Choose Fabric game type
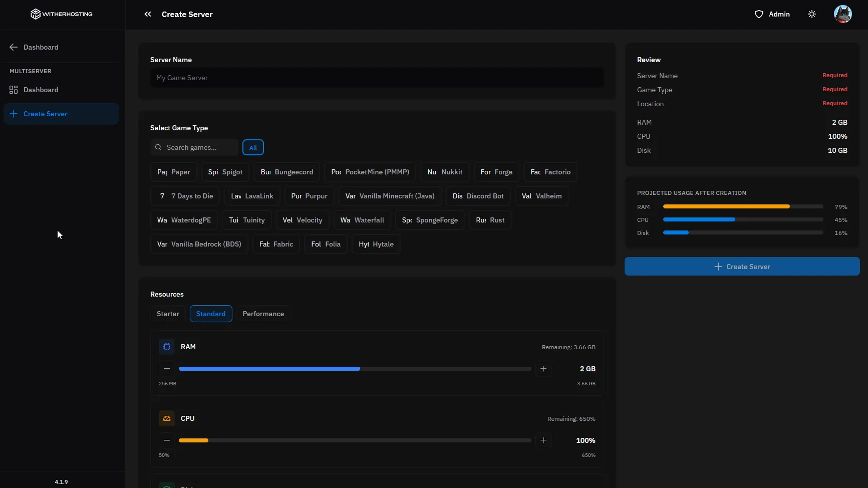Viewport: 868px width, 488px height. [x=276, y=244]
